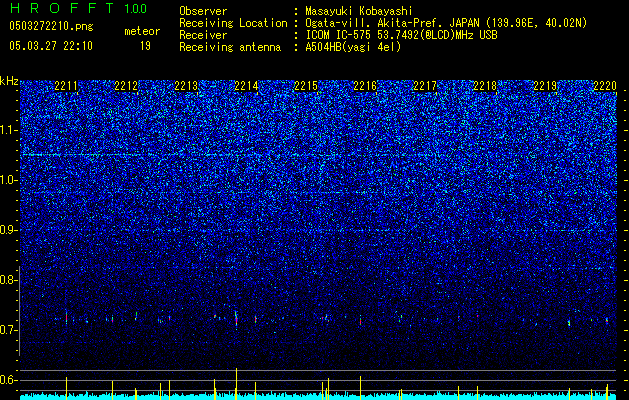Select observer name Masayuki Kobayashi
629x400 pixels.
tap(359, 11)
